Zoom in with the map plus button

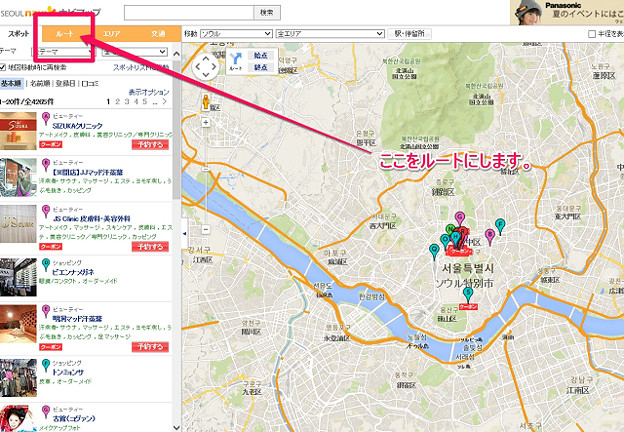tap(206, 123)
